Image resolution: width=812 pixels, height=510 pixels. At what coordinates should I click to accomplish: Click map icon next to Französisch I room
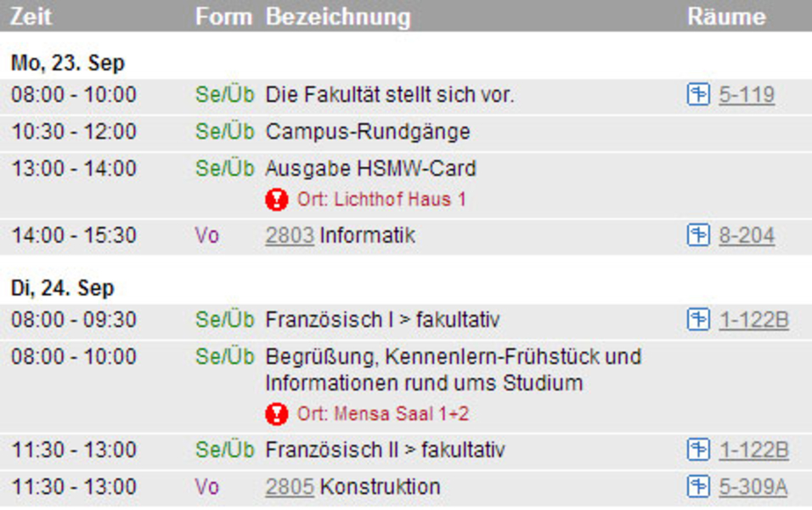(x=698, y=320)
